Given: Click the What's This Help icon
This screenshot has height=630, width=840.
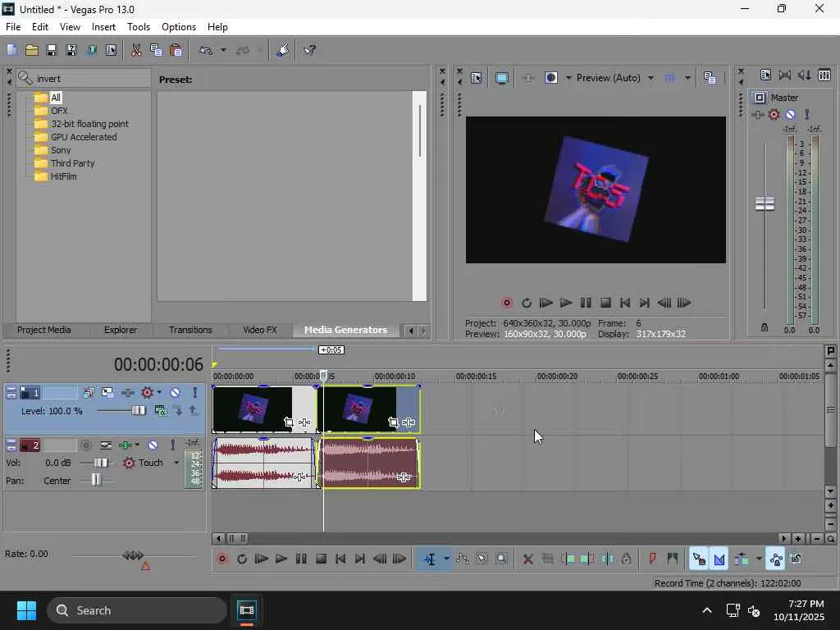Looking at the screenshot, I should tap(309, 50).
